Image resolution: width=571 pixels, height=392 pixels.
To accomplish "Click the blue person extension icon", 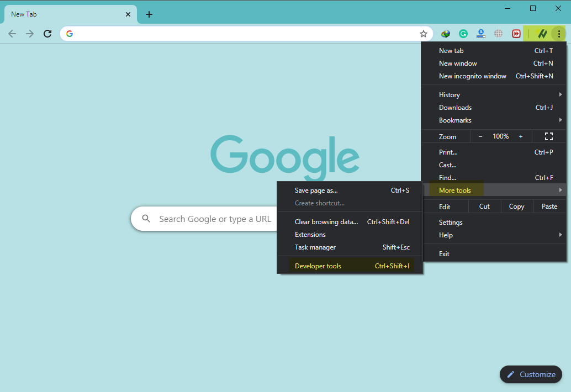I will click(480, 34).
